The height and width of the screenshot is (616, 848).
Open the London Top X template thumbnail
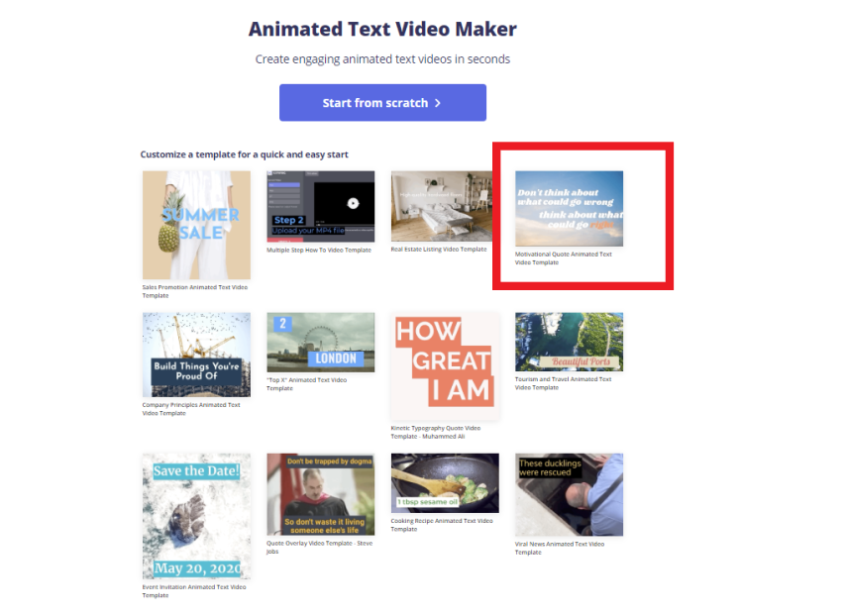point(321,343)
